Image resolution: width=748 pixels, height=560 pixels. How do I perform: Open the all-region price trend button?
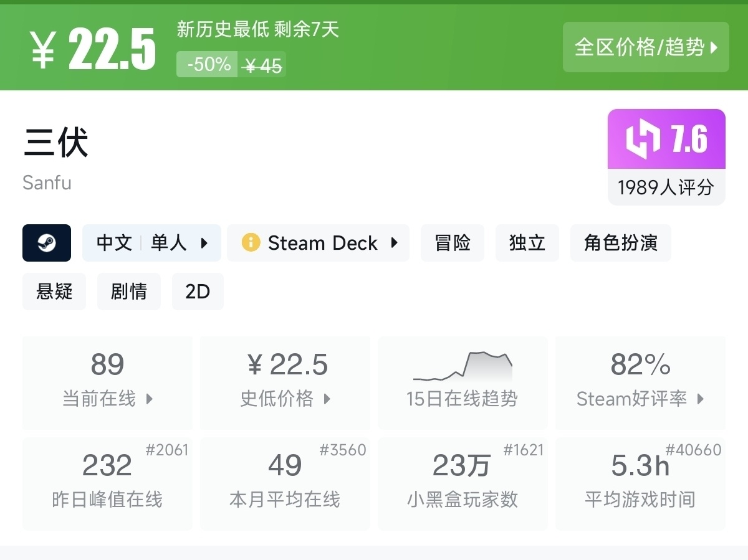click(x=646, y=47)
